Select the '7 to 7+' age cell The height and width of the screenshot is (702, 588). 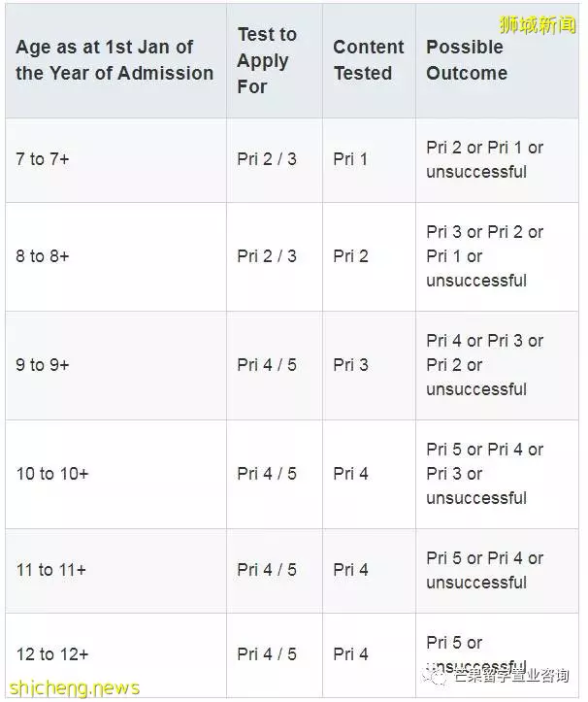[x=115, y=160]
